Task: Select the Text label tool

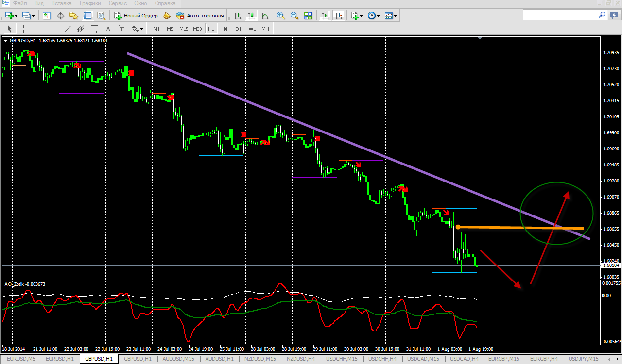Action: [x=108, y=29]
